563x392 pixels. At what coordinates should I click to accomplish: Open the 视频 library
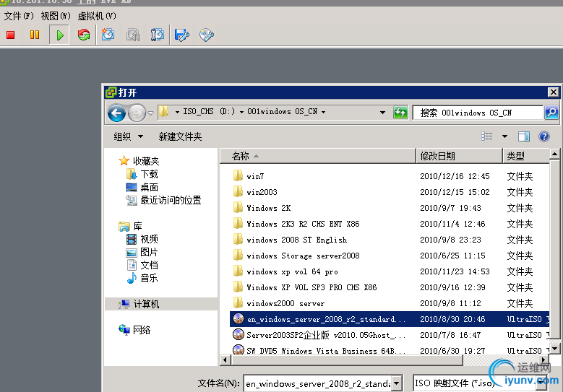[x=149, y=239]
